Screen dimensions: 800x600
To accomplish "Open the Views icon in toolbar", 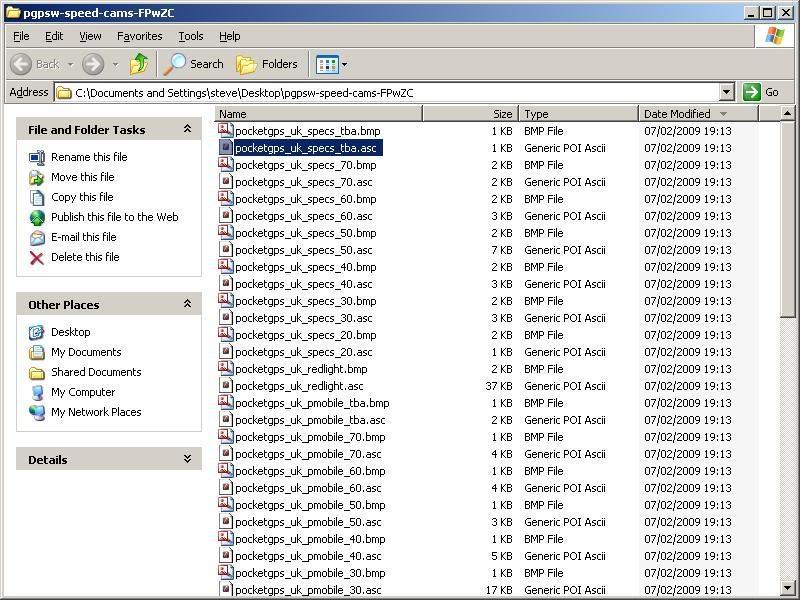I will click(327, 64).
